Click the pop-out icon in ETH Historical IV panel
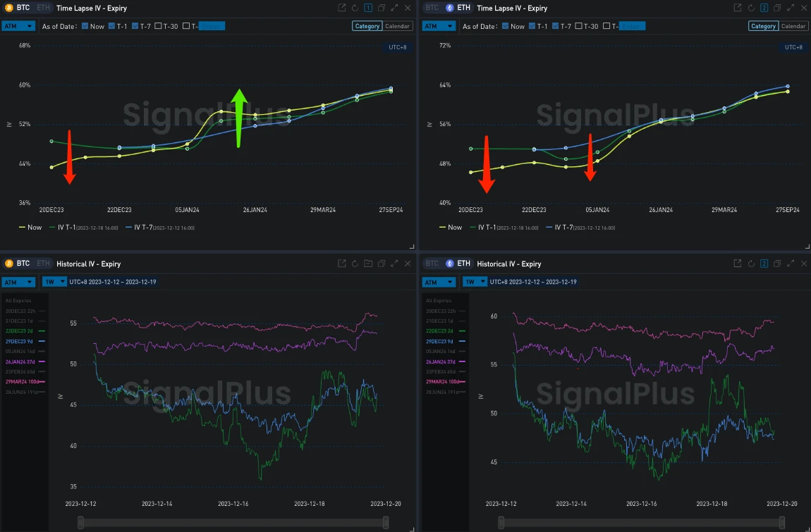The height and width of the screenshot is (532, 811). tap(737, 264)
